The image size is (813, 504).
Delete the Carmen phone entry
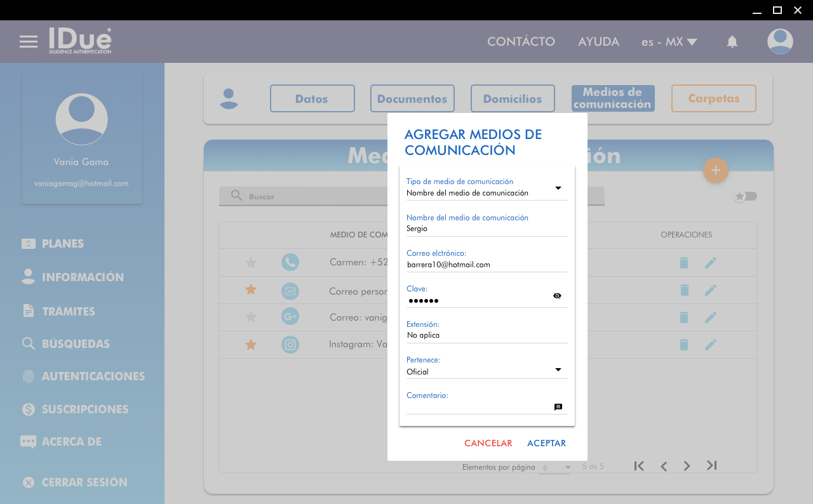tap(684, 263)
